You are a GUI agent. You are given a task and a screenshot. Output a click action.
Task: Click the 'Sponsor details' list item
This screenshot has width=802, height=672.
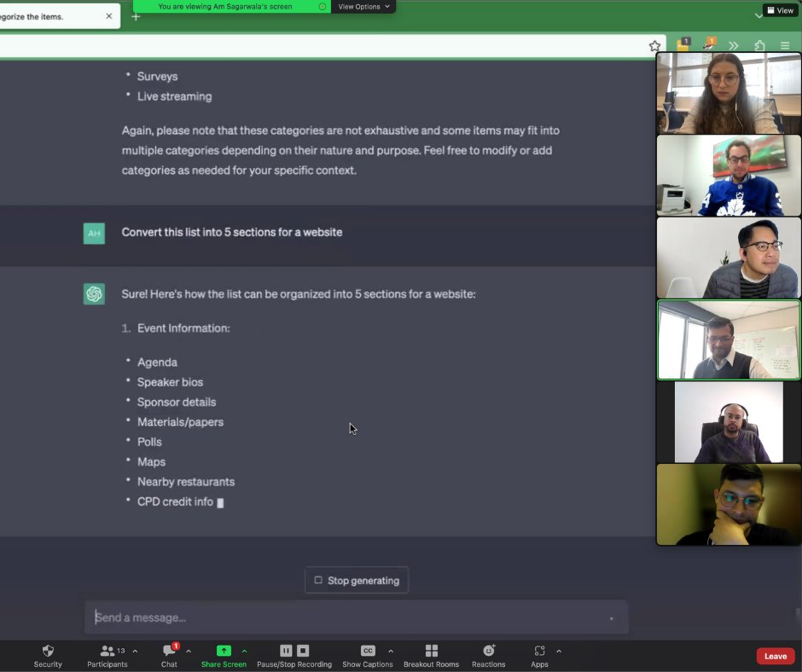(177, 402)
